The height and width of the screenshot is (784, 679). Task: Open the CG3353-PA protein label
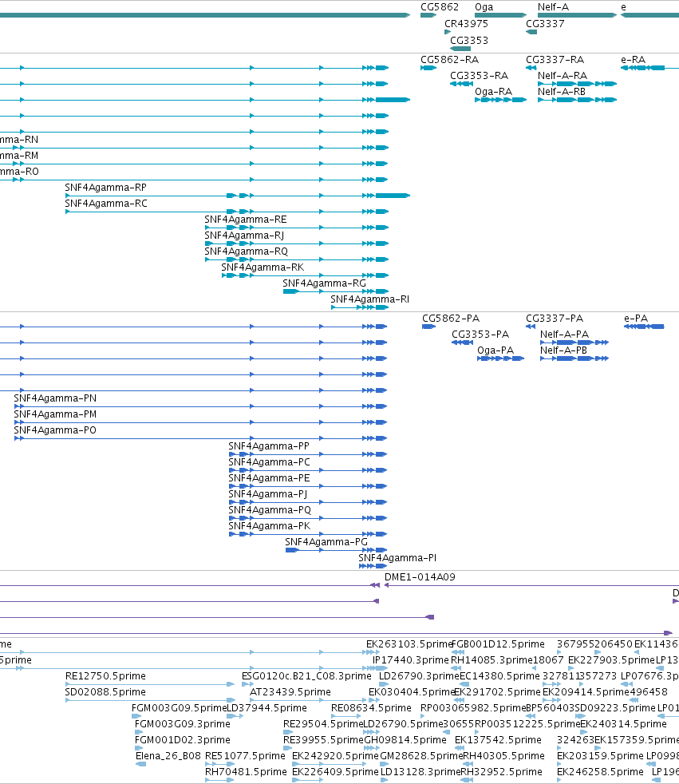[x=480, y=335]
